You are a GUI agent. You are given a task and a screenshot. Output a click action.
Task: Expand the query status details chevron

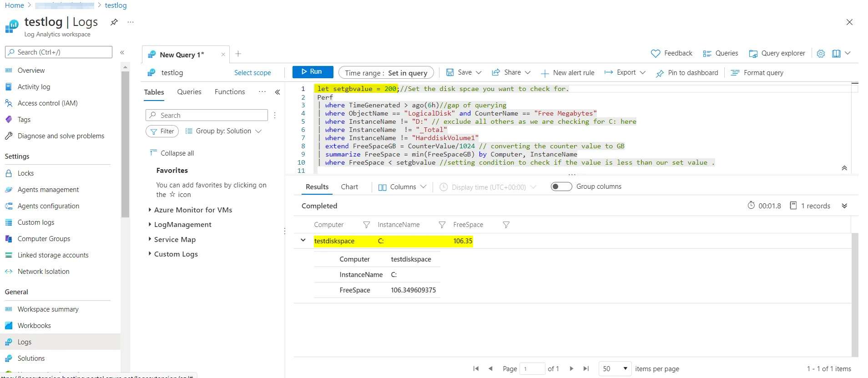pos(844,206)
